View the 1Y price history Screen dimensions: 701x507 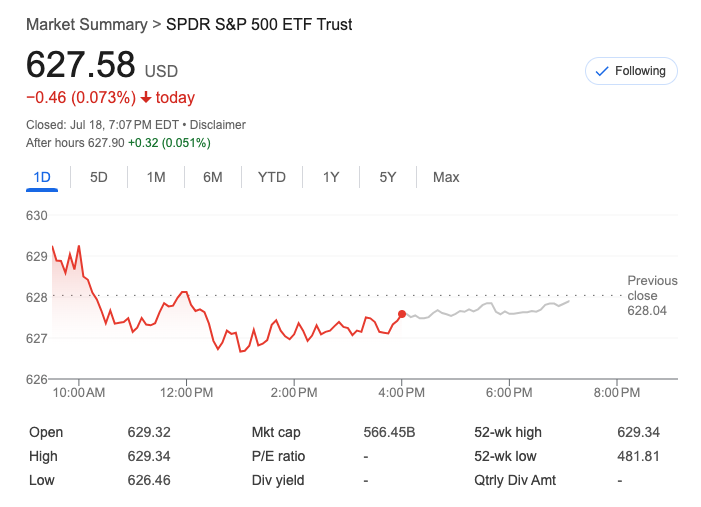331,177
